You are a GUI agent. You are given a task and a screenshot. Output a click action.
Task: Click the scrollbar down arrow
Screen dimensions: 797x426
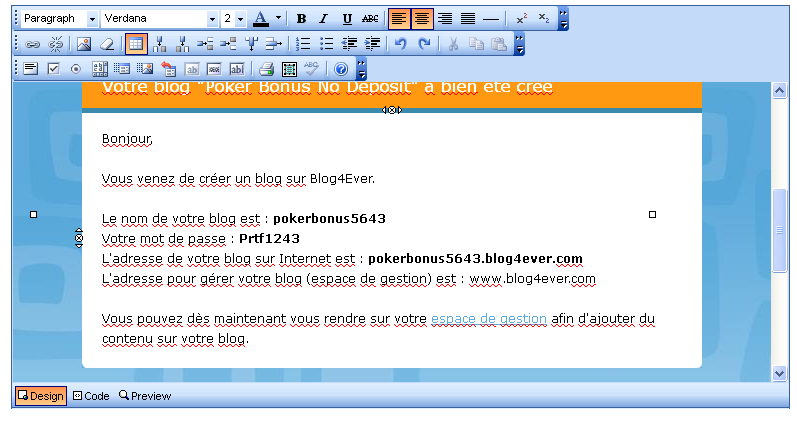780,374
